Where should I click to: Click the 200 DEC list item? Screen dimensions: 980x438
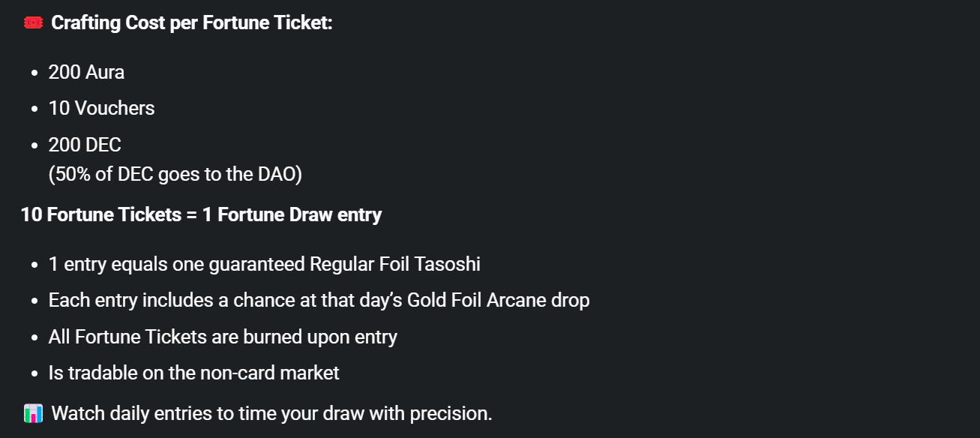(85, 144)
